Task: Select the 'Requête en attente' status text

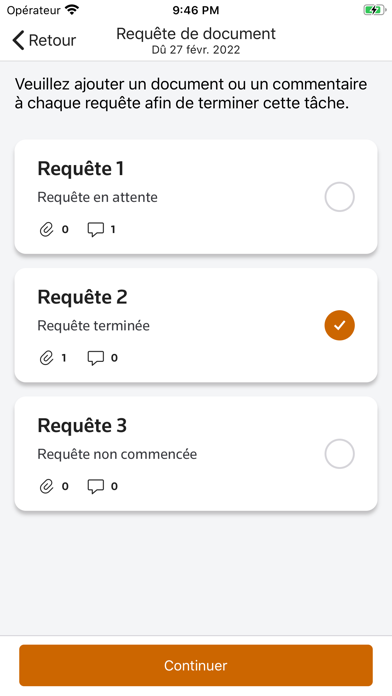Action: point(97,197)
